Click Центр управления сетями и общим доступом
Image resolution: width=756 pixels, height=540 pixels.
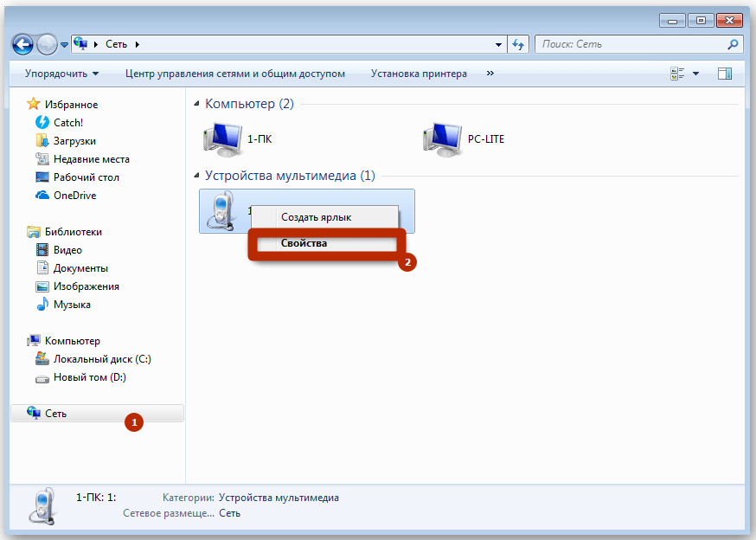pyautogui.click(x=235, y=74)
